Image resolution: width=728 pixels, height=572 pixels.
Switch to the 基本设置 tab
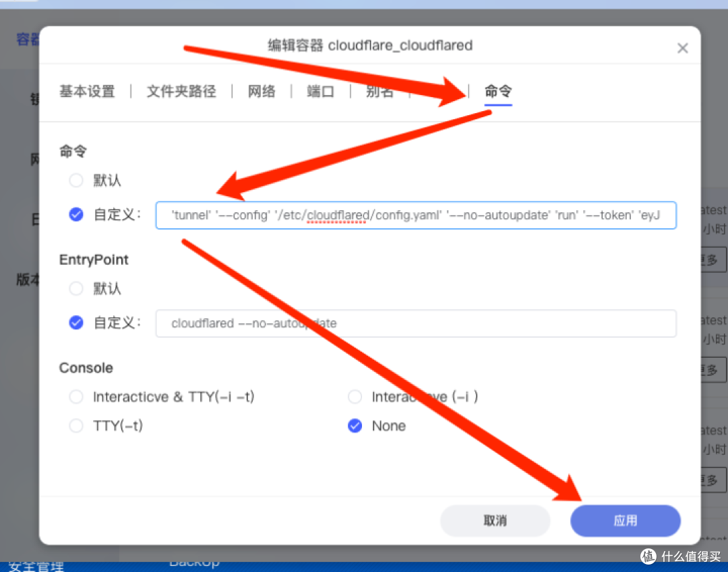coord(87,91)
